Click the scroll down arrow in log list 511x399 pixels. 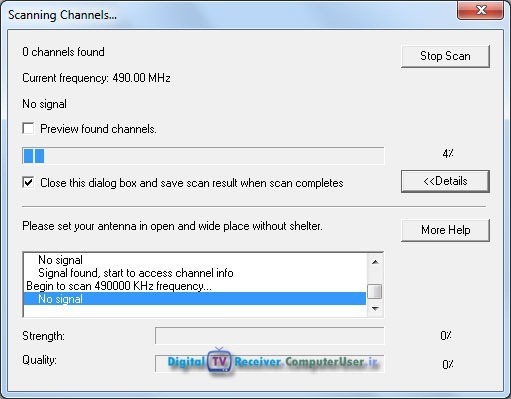[375, 309]
